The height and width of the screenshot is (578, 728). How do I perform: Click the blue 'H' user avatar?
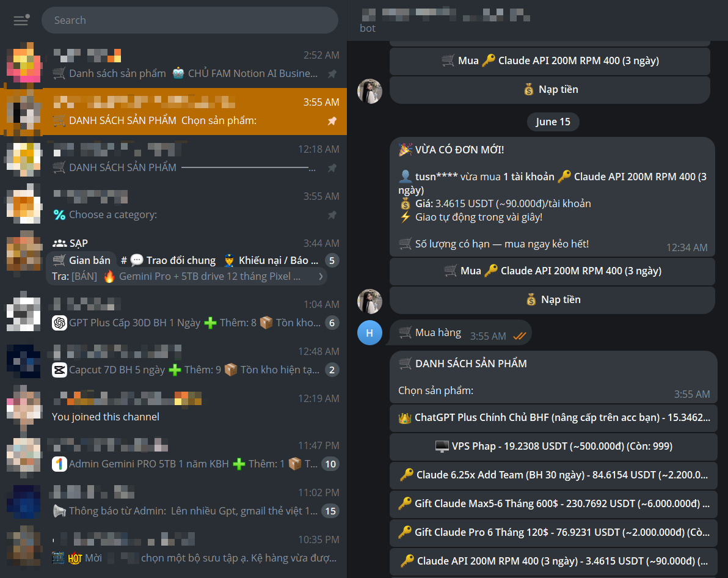pos(369,332)
